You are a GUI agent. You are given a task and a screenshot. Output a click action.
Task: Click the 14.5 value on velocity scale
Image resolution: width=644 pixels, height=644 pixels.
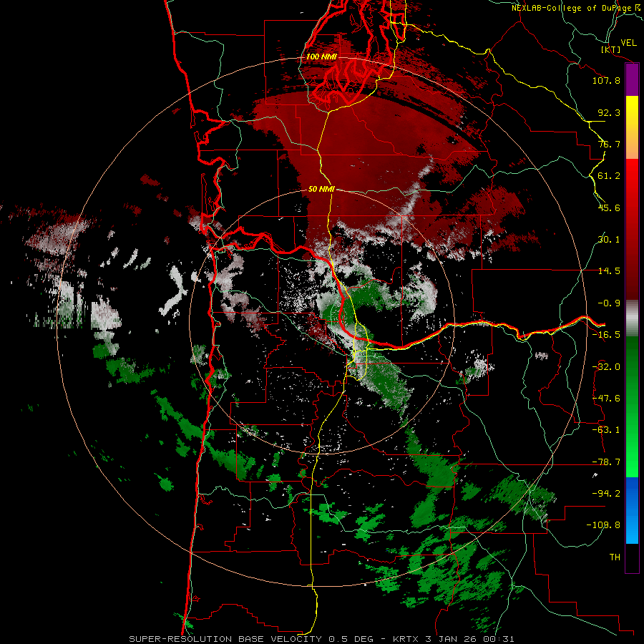[x=609, y=271]
